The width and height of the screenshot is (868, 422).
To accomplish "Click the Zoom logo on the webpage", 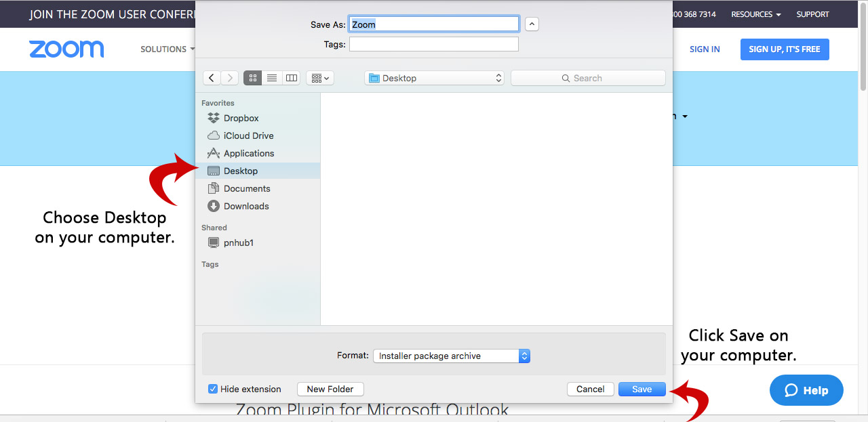I will coord(66,49).
